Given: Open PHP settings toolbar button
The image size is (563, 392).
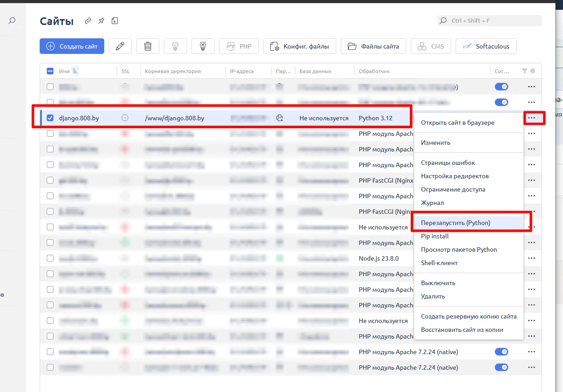Looking at the screenshot, I should tap(239, 46).
